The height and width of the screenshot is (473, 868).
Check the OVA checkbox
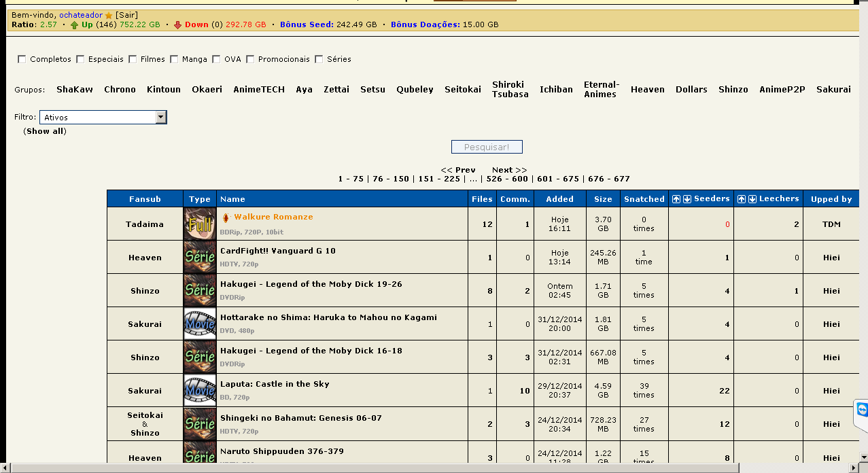[x=216, y=59]
